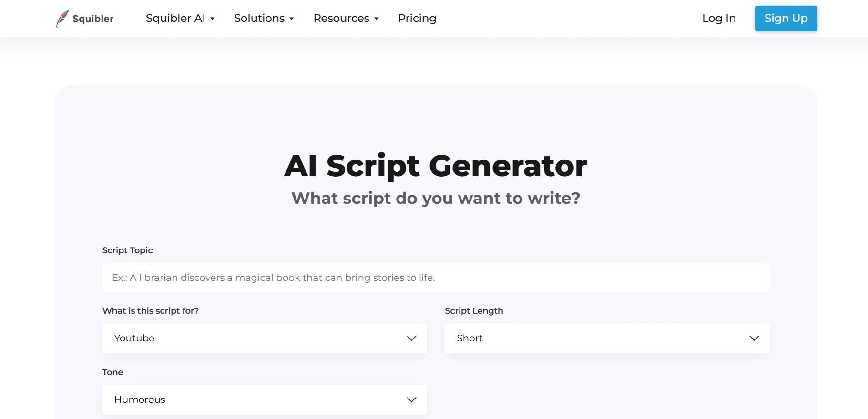
Task: Navigate to the Pricing page
Action: pos(417,18)
